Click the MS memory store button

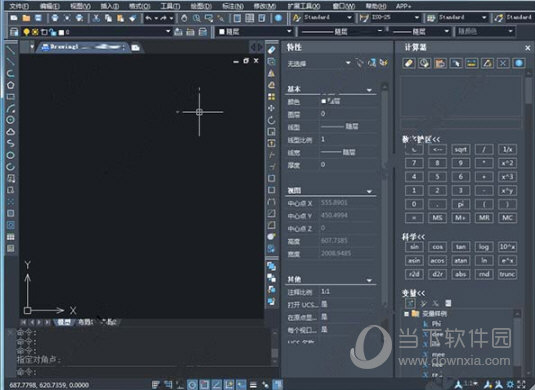point(437,218)
